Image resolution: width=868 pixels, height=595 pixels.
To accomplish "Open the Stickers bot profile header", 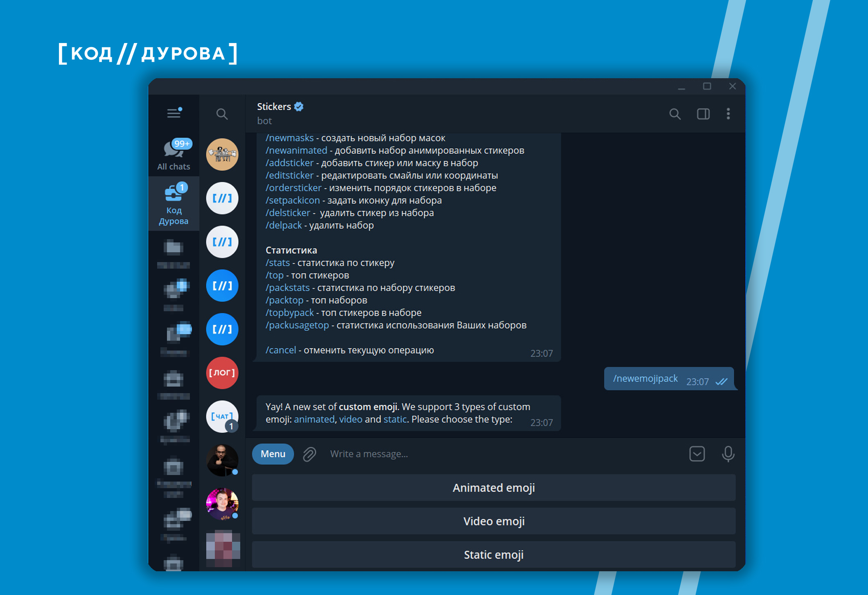I will click(280, 113).
